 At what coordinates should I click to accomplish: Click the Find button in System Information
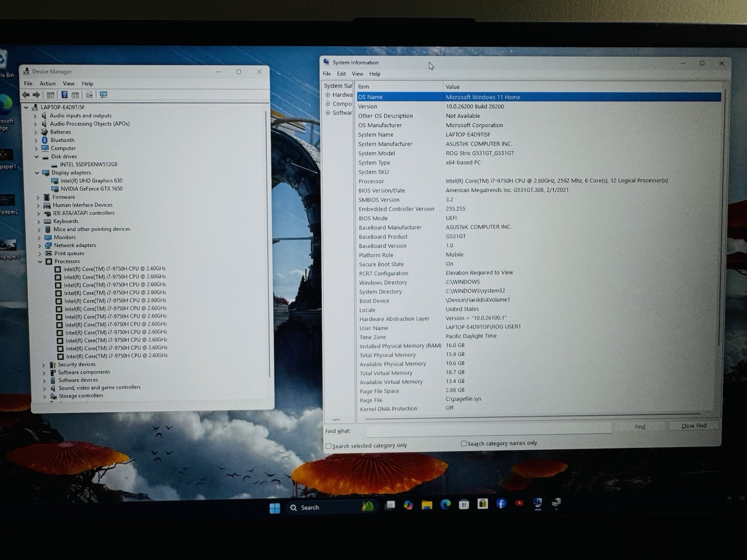(x=640, y=427)
